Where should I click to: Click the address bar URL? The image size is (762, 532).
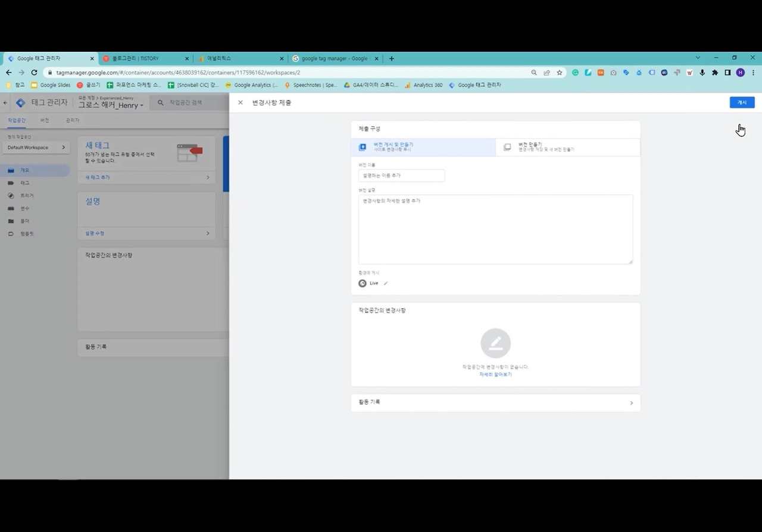178,73
